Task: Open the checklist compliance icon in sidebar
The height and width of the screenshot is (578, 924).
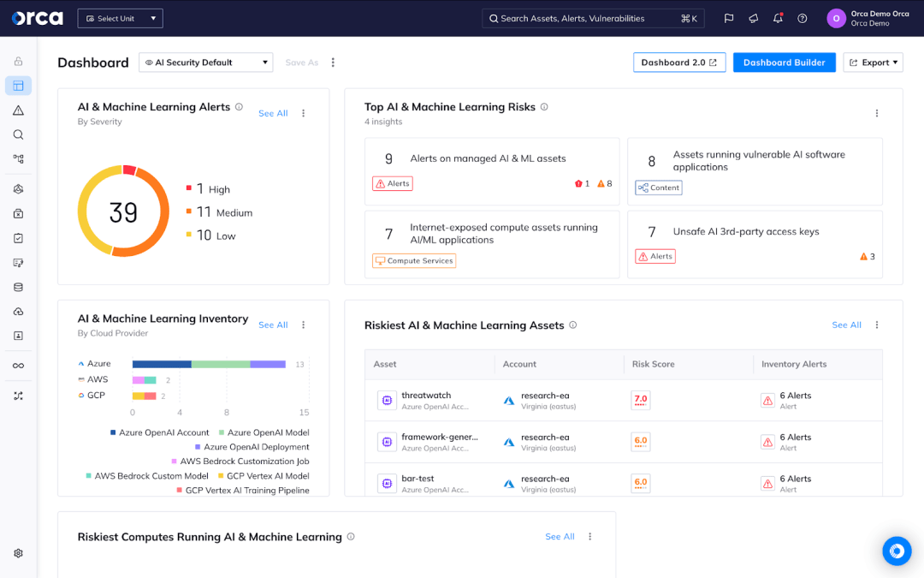Action: pos(18,238)
